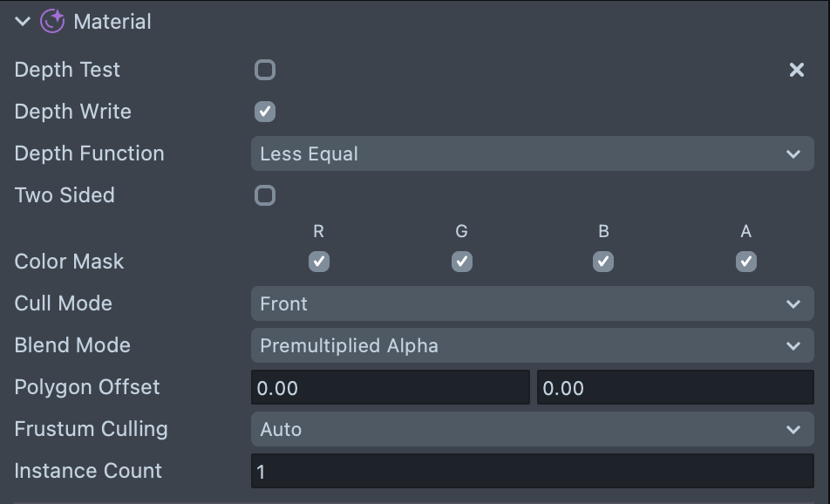Open the Cull Mode dropdown
Image resolution: width=830 pixels, height=504 pixels.
532,304
